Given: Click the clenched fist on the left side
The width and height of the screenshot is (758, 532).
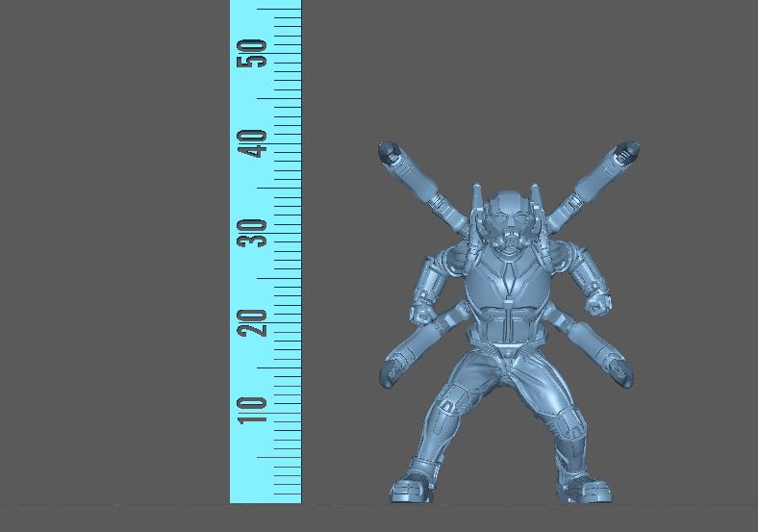Looking at the screenshot, I should 421,314.
